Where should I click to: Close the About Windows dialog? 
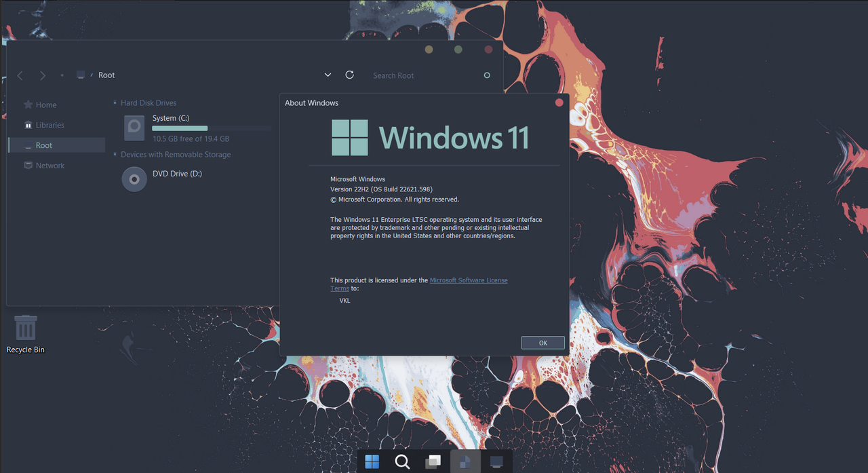tap(559, 102)
